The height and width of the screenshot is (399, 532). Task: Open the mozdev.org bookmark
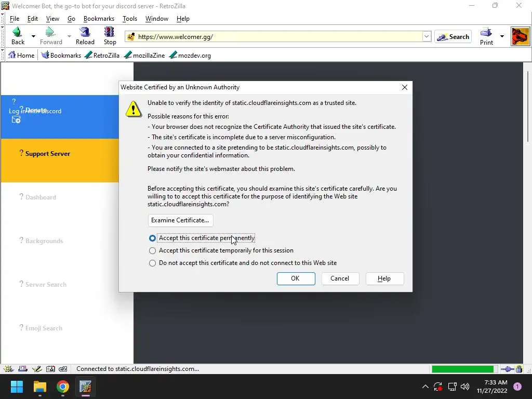pos(190,55)
